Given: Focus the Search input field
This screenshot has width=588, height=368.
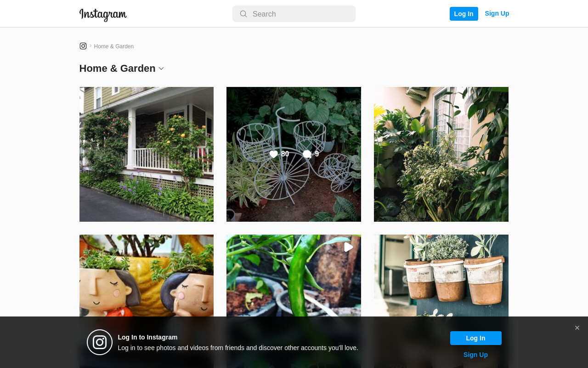Looking at the screenshot, I should [294, 14].
